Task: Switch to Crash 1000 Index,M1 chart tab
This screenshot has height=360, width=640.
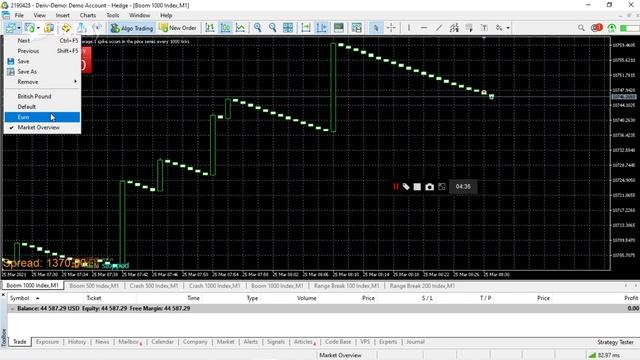Action: [x=214, y=286]
